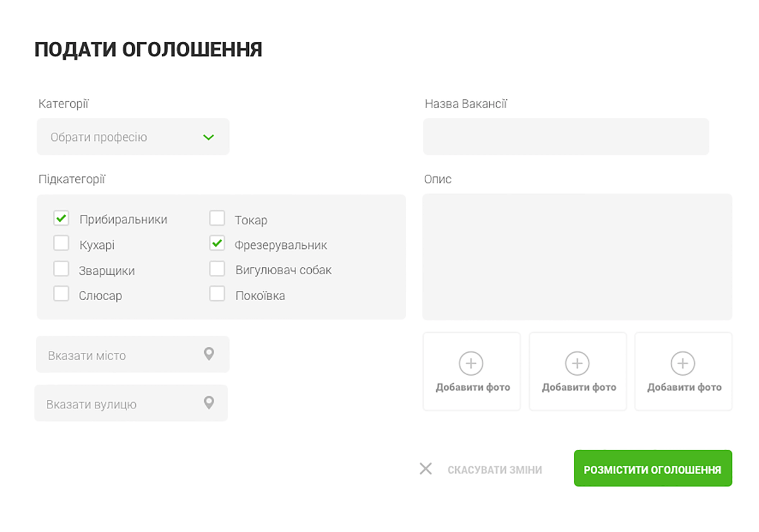Focus the Назва Вакансії input field
Image resolution: width=759 pixels, height=532 pixels.
pyautogui.click(x=566, y=137)
